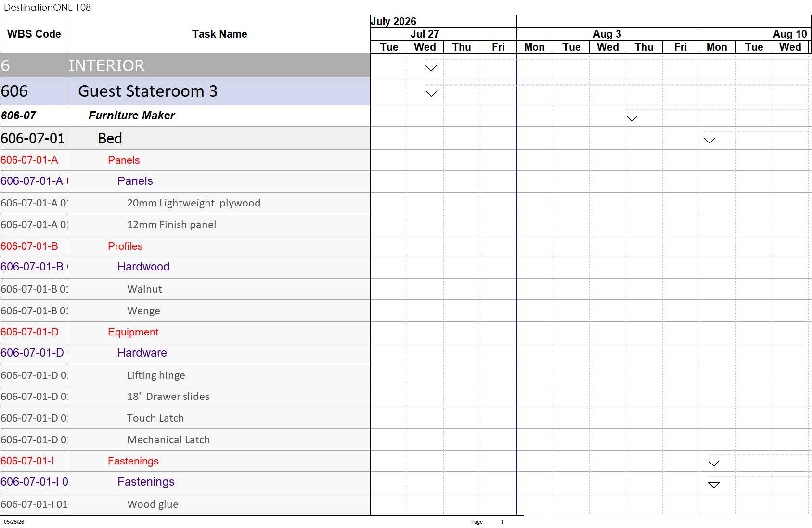Click the Aug 3 week header

pos(607,34)
